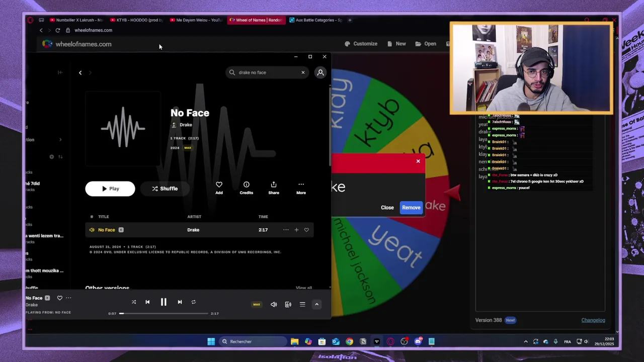Screen dimensions: 644x362
Task: Open Google Chrome from taskbar
Action: pos(349,342)
